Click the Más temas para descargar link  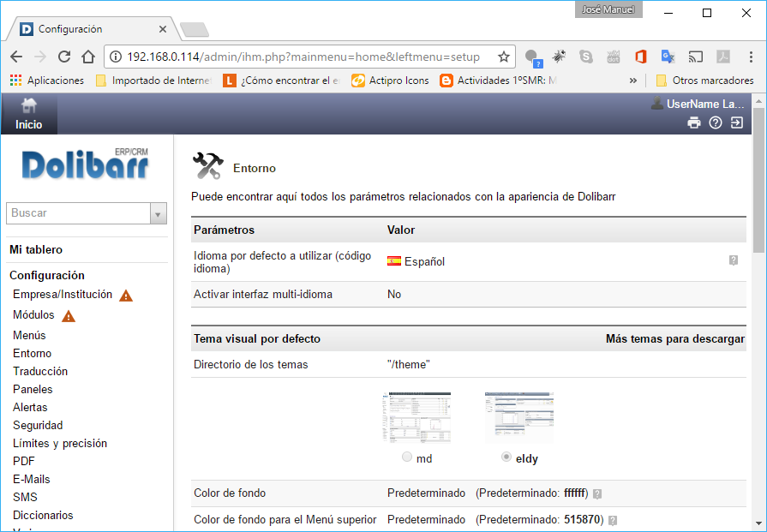[674, 338]
